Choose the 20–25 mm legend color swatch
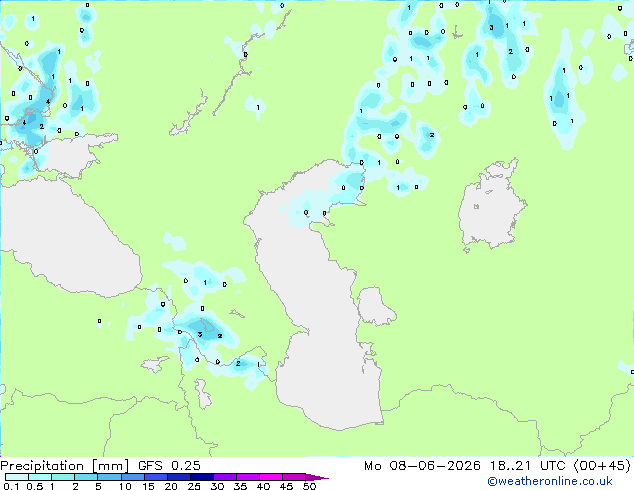The width and height of the screenshot is (634, 490). pyautogui.click(x=178, y=477)
